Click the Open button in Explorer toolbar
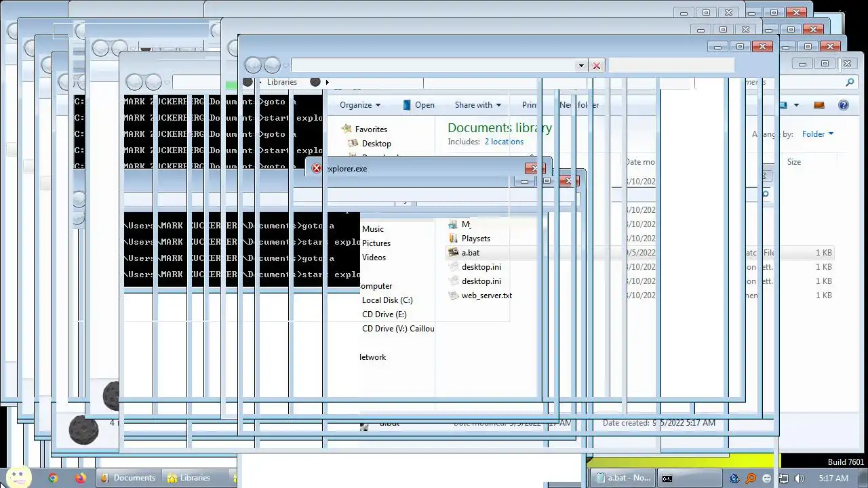Screen dimensions: 868x488 tap(418, 105)
